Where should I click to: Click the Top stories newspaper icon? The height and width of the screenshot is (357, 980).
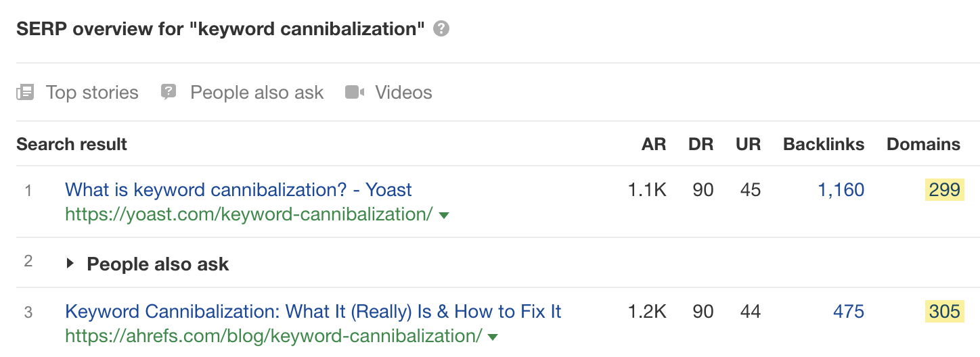(25, 93)
